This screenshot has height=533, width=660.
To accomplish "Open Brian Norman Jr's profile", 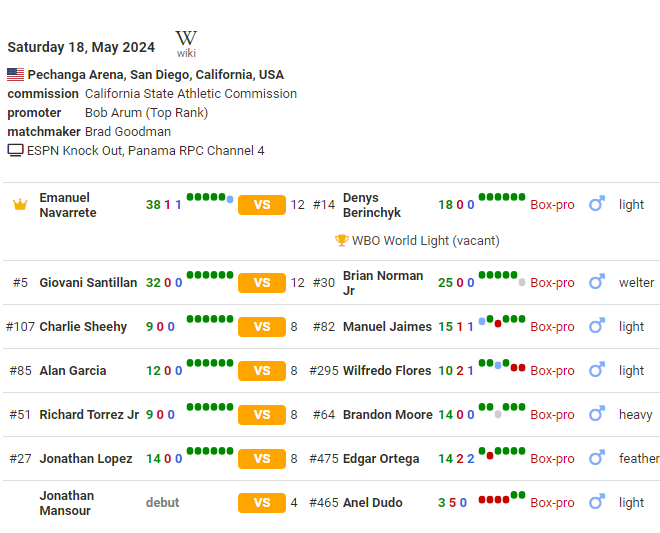I will pyautogui.click(x=383, y=283).
